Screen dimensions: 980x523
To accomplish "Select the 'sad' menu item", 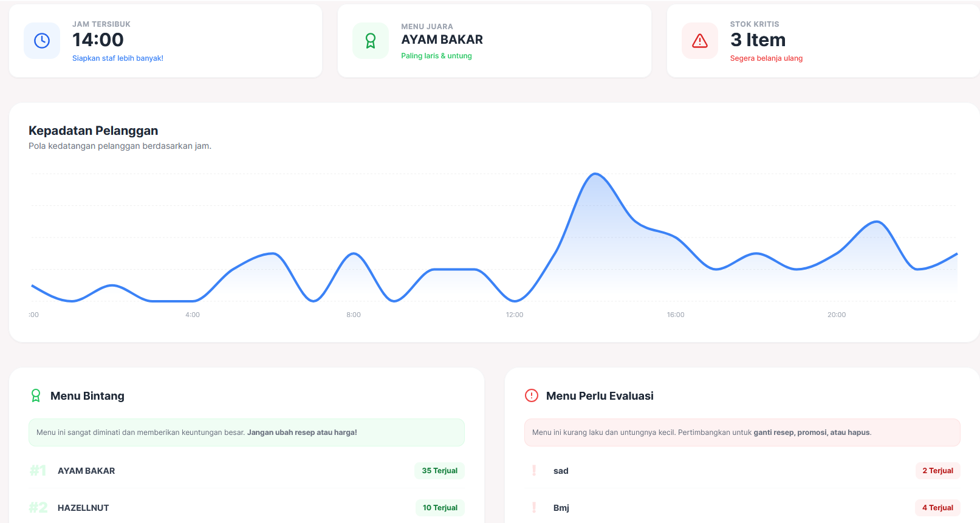I will (742, 471).
